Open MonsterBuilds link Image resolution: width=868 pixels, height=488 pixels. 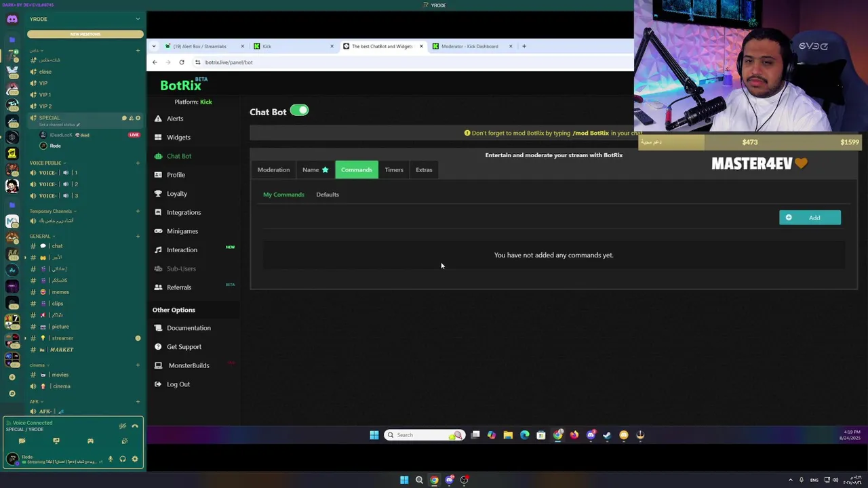[x=189, y=365]
